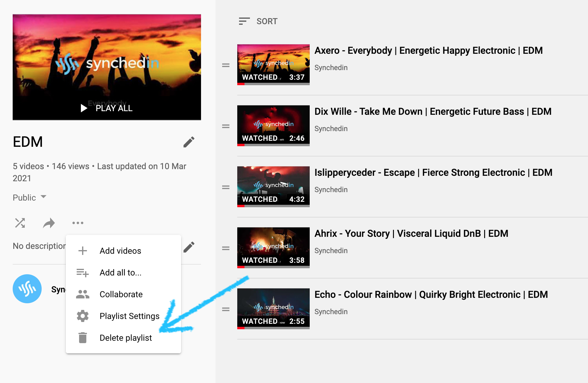Edit the playlist description pencil icon

[x=189, y=247]
